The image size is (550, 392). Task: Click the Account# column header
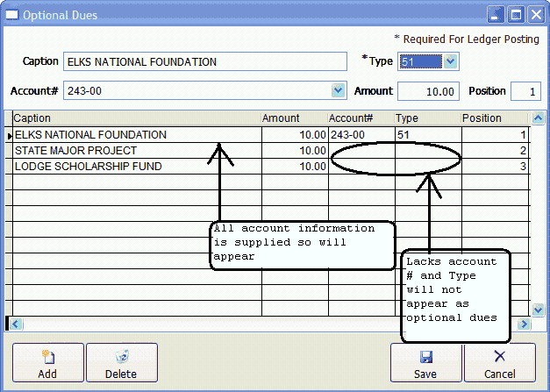360,118
